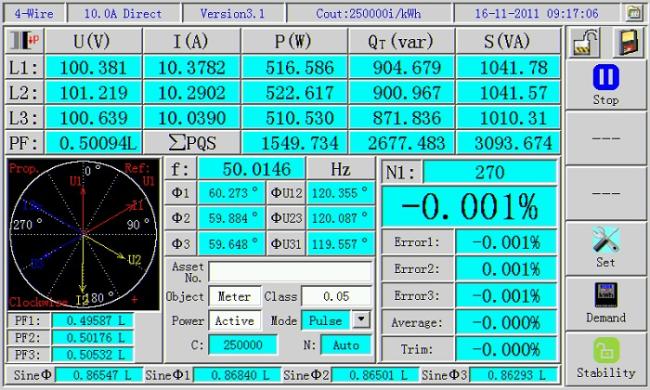Click the folder icon beside date

click(634, 13)
